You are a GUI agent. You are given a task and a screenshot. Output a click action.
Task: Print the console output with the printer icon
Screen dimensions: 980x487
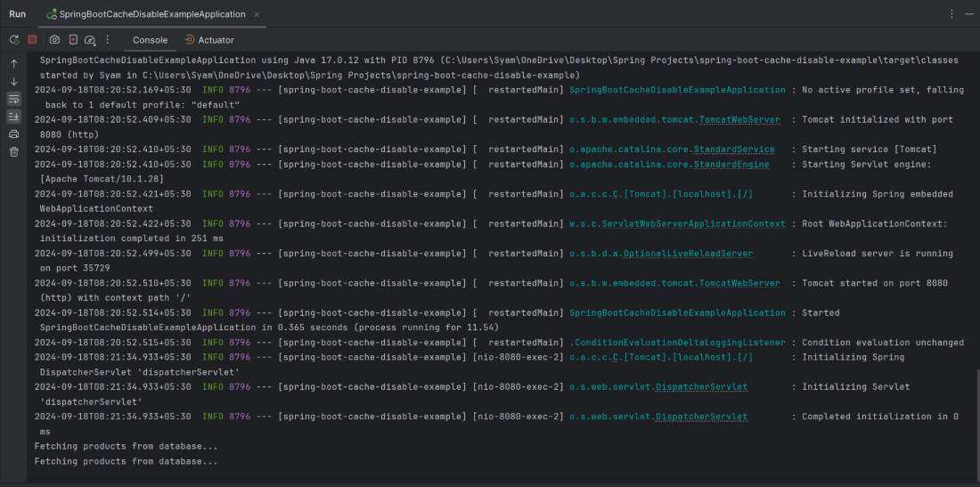(14, 134)
